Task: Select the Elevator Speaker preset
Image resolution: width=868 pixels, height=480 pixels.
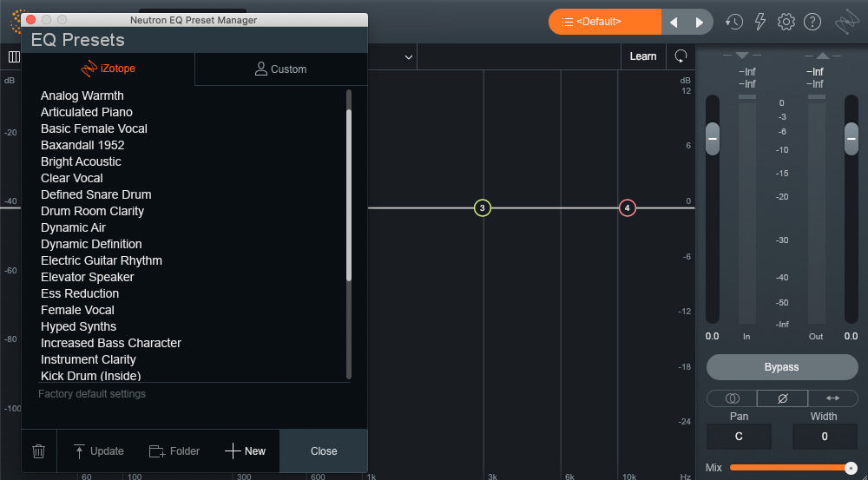Action: tap(88, 278)
